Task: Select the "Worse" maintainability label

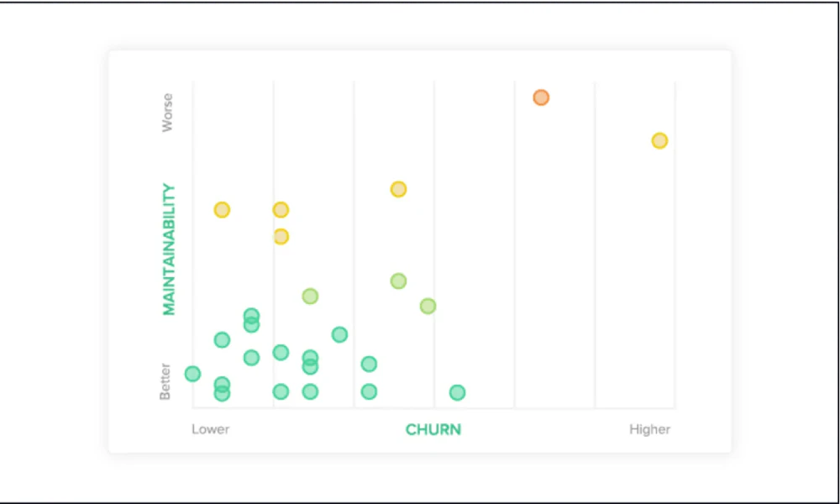Action: 167,112
